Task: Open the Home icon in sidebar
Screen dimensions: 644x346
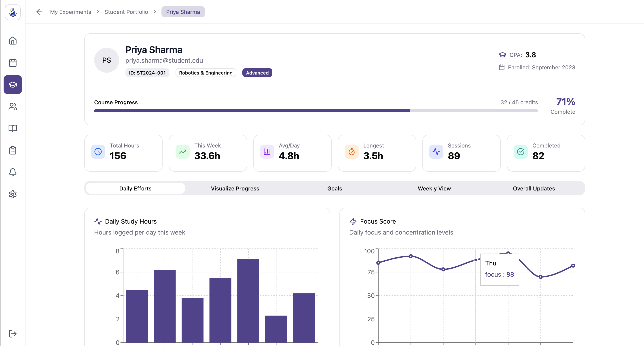Action: tap(13, 41)
